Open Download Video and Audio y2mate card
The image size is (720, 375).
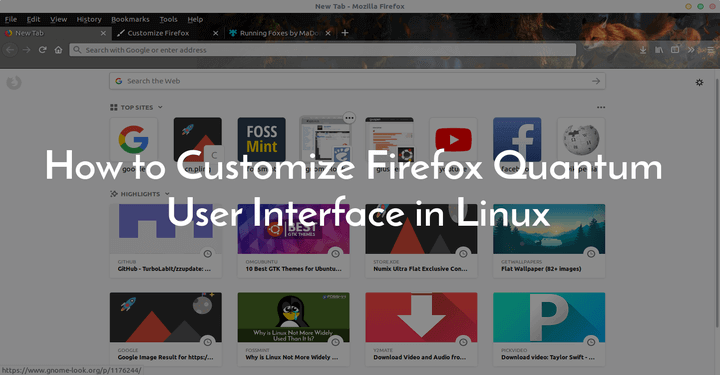422,329
